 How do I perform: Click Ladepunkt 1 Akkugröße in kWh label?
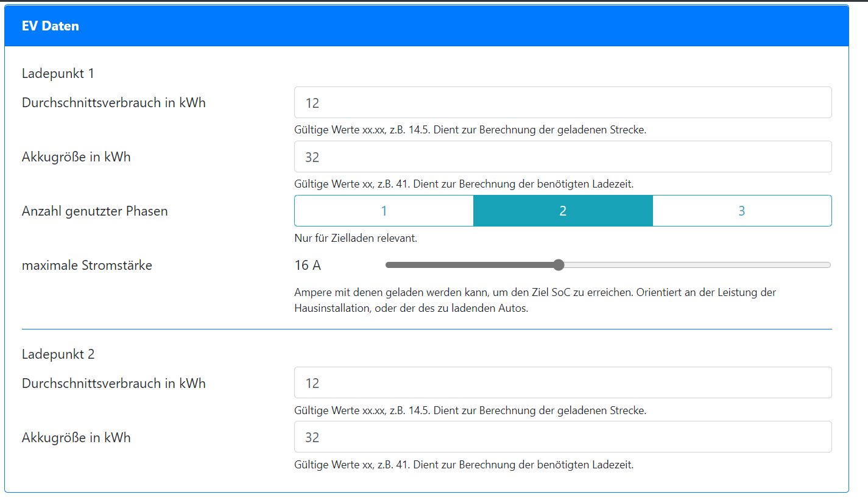(x=76, y=157)
